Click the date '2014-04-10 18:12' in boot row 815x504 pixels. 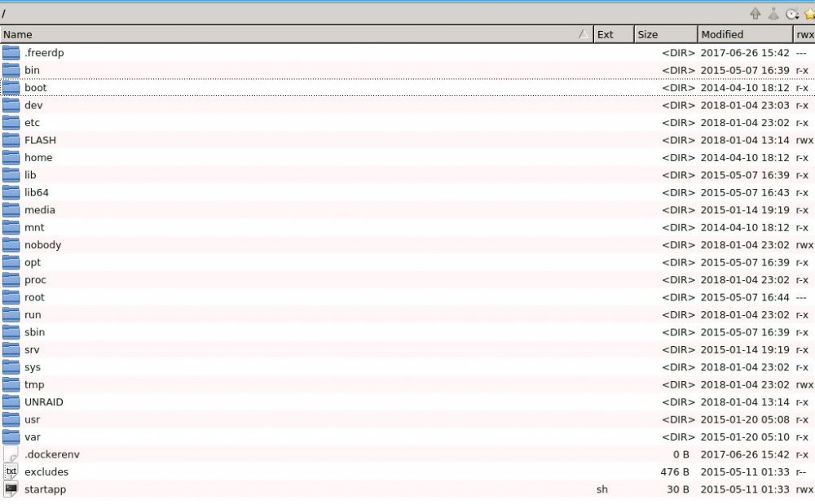pyautogui.click(x=745, y=87)
